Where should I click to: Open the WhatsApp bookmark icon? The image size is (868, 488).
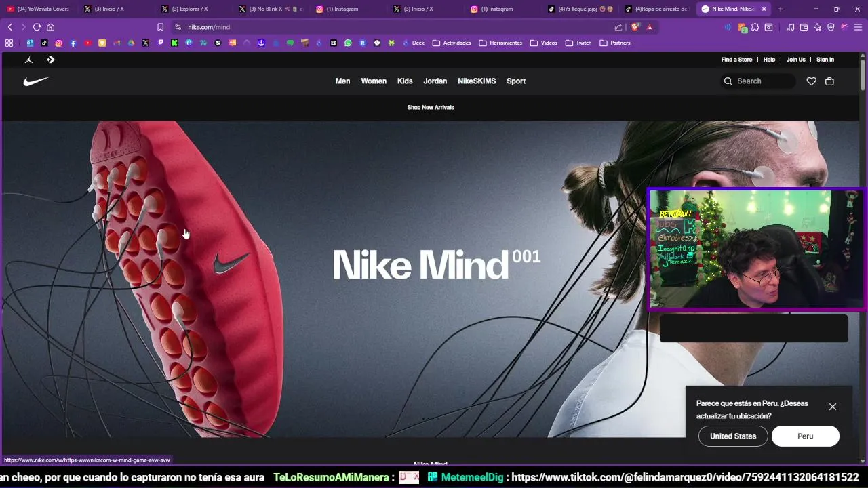(348, 43)
